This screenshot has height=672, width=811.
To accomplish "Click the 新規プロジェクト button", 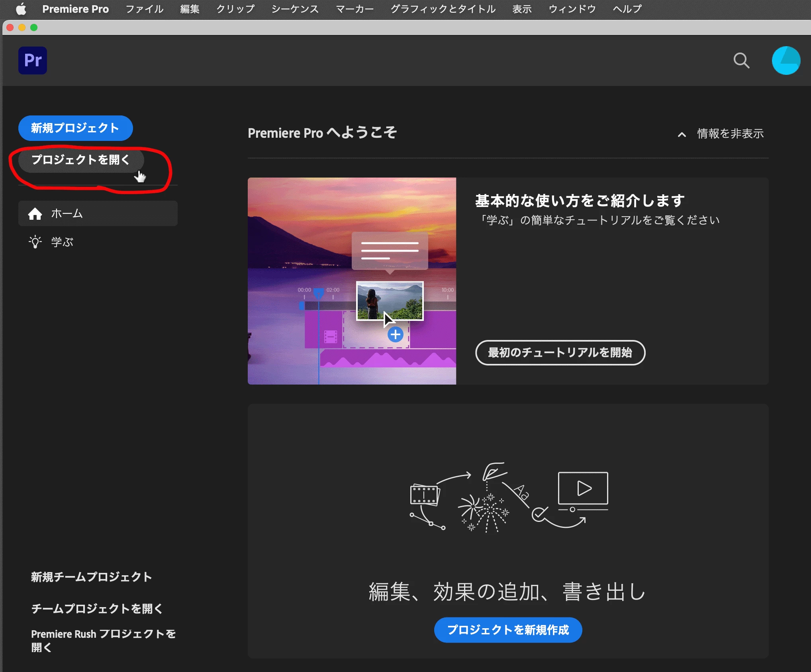I will (x=75, y=128).
